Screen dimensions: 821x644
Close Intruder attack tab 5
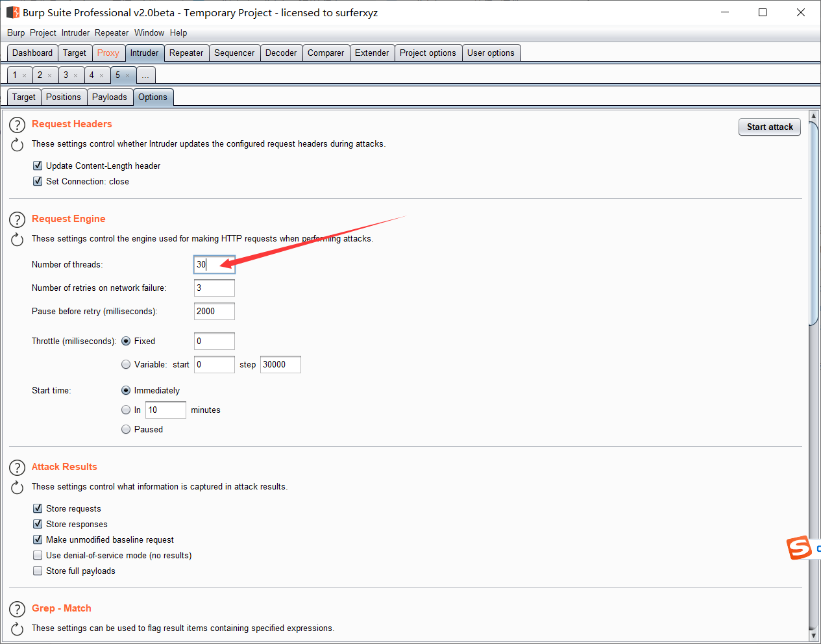point(127,75)
